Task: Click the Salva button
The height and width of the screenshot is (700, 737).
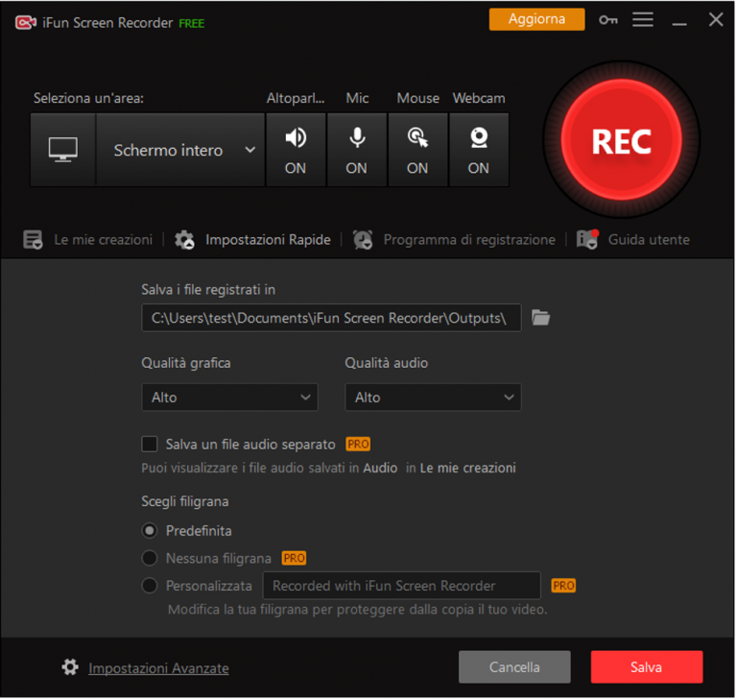Action: click(647, 667)
